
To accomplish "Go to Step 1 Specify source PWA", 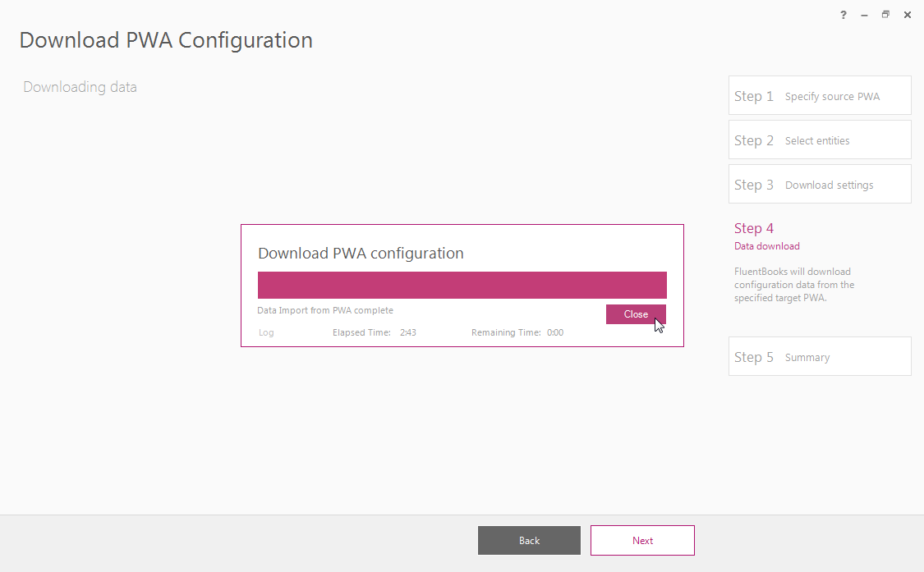I will [820, 95].
